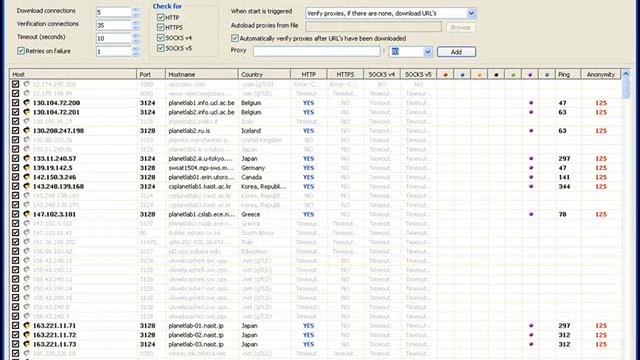Toggle Retries on failure checkbox
Screen dimensions: 640x360
click(x=21, y=51)
